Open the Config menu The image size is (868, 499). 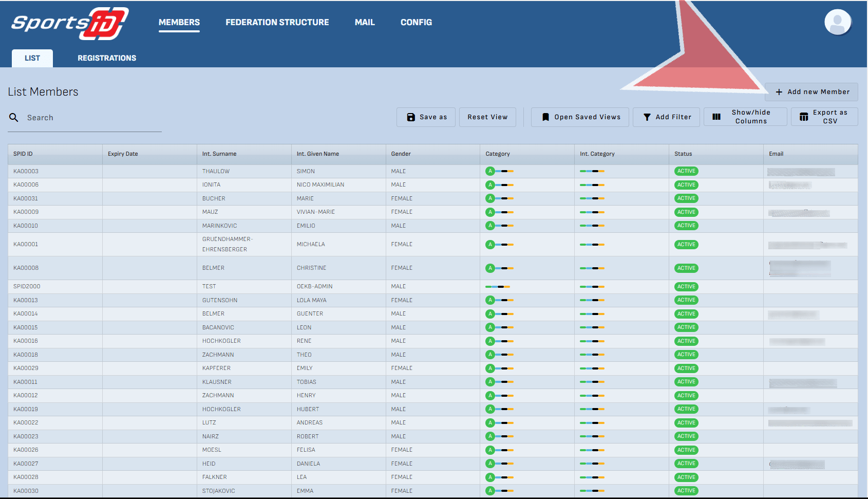tap(416, 23)
